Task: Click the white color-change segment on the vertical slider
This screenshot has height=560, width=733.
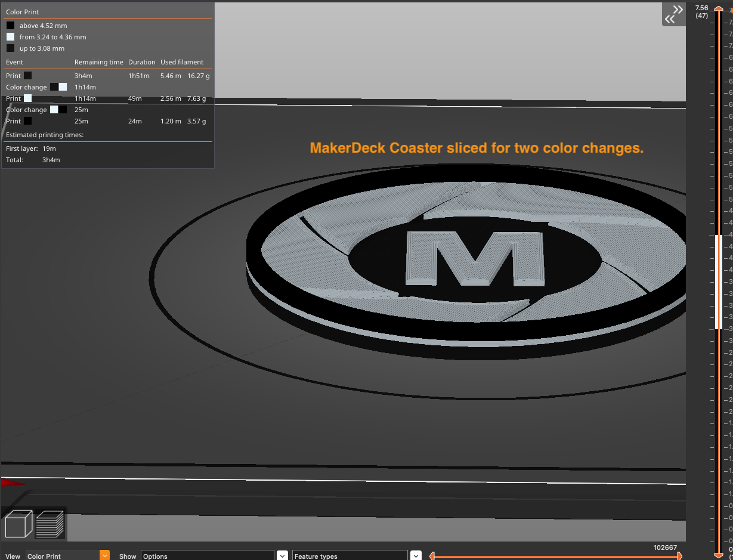Action: tap(718, 281)
